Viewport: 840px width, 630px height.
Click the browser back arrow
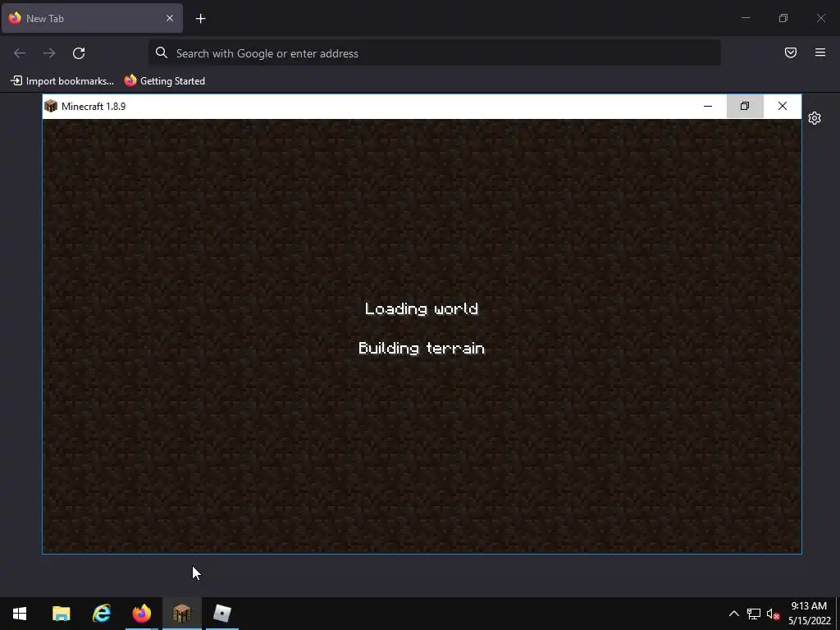tap(20, 53)
